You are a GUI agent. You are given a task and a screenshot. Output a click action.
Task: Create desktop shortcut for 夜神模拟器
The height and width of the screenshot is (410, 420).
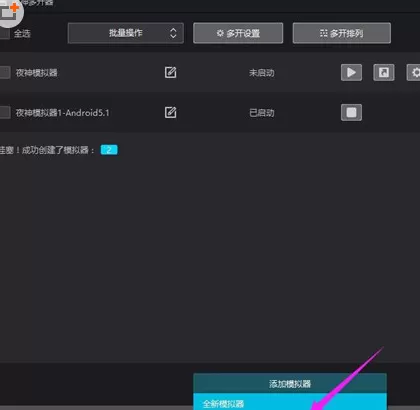click(x=384, y=72)
